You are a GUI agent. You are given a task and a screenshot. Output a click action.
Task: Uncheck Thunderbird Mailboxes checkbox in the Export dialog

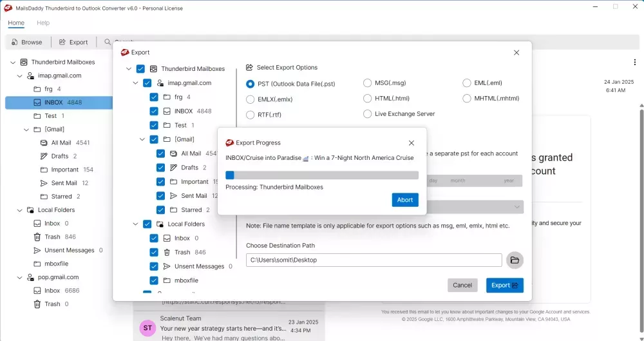140,69
